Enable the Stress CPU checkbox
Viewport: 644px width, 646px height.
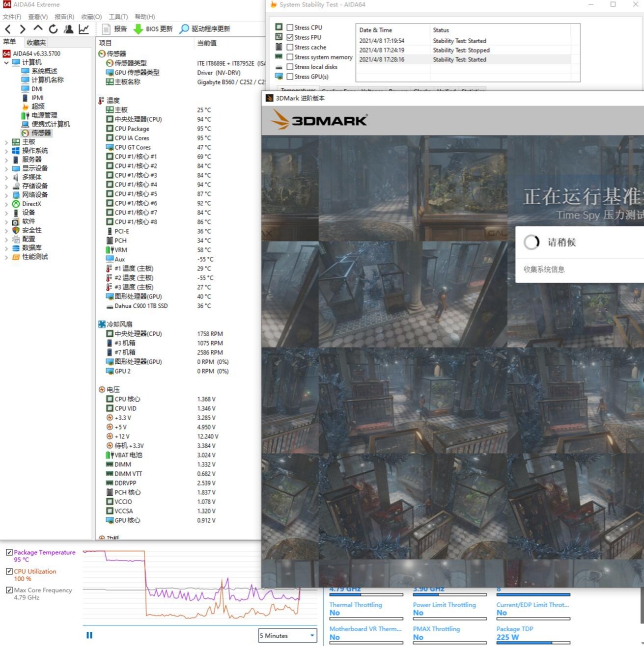coord(290,27)
